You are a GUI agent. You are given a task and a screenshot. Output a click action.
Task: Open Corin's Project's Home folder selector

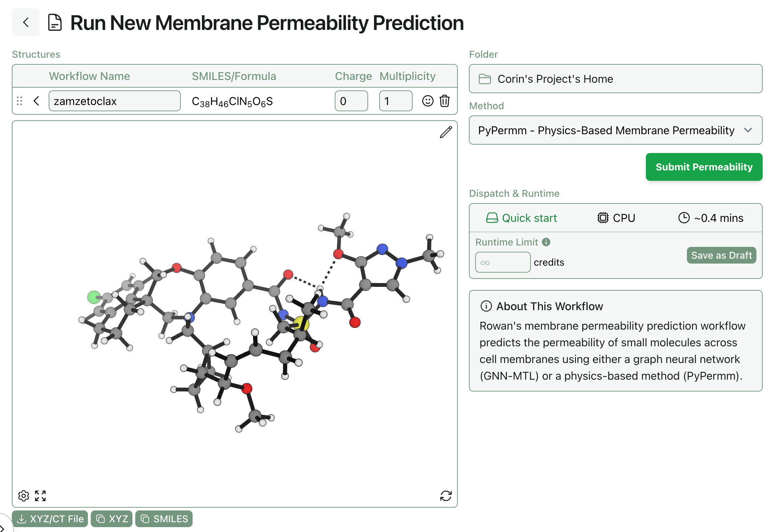coord(615,79)
